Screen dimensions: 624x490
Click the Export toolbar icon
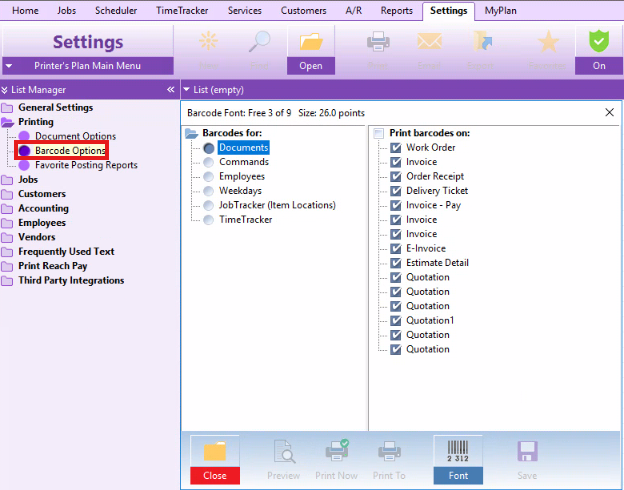(482, 41)
